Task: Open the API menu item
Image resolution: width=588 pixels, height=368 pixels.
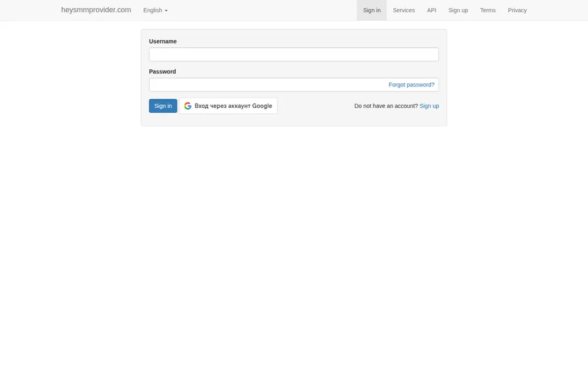Action: [x=432, y=10]
